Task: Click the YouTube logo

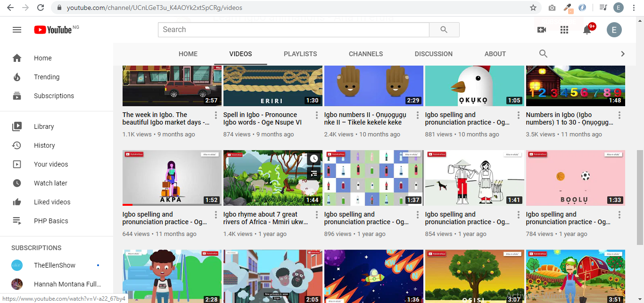Action: point(53,30)
